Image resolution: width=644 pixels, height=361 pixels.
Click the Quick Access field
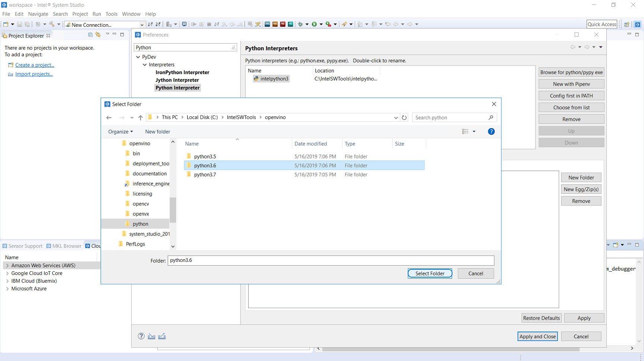click(602, 24)
